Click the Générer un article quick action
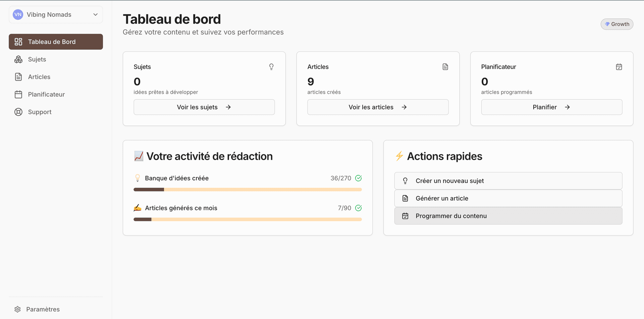Viewport: 644px width, 319px height. coord(508,198)
